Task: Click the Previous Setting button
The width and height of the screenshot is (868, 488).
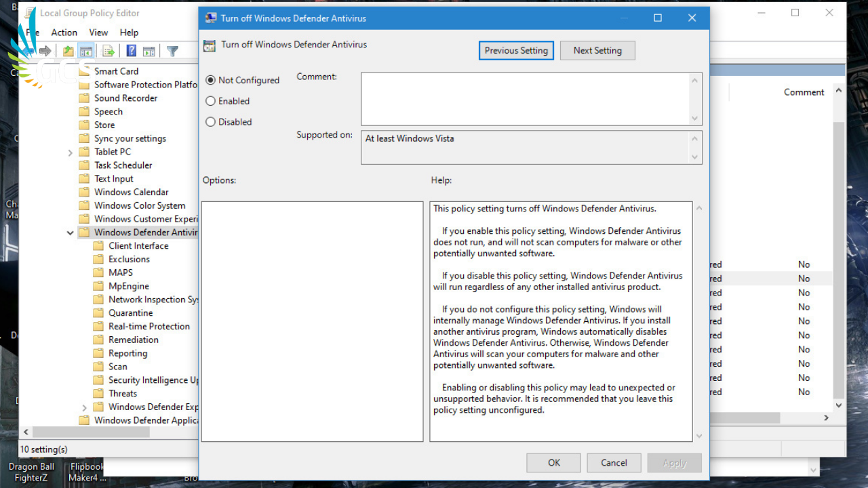Action: tap(516, 50)
